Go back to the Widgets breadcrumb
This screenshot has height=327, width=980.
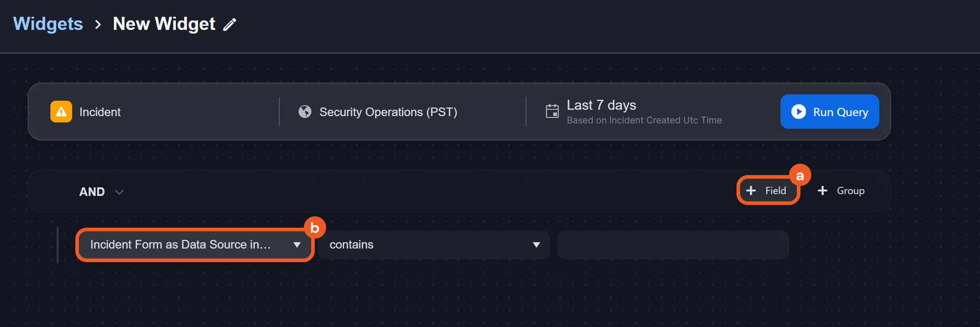click(x=48, y=24)
